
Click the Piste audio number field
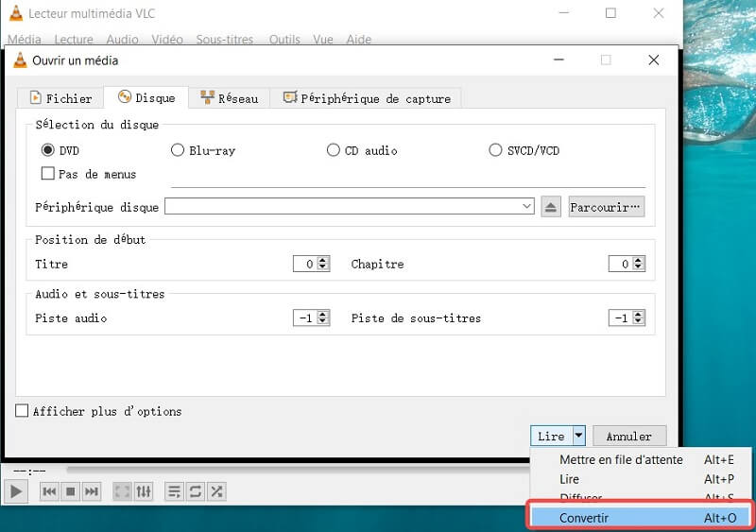tap(305, 317)
